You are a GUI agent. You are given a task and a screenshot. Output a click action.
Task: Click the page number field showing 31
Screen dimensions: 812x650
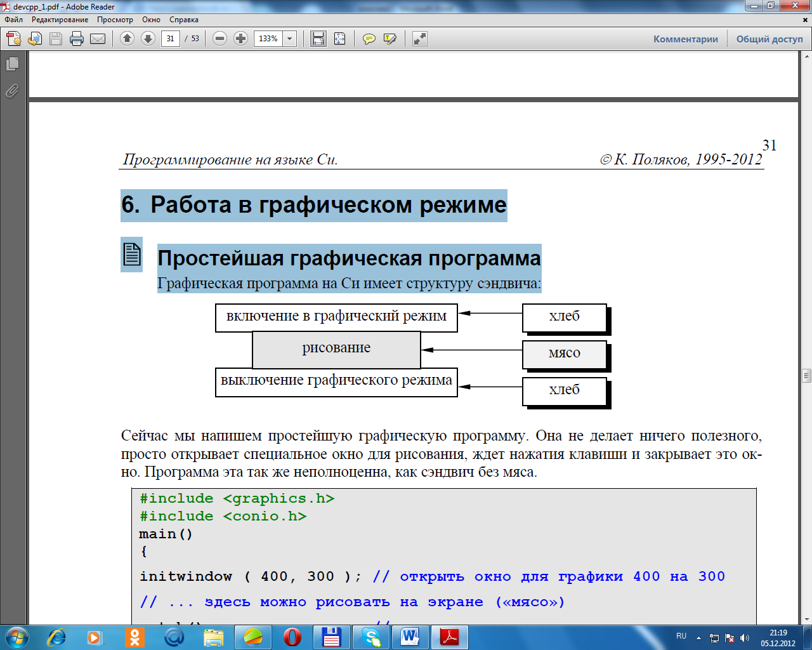170,39
